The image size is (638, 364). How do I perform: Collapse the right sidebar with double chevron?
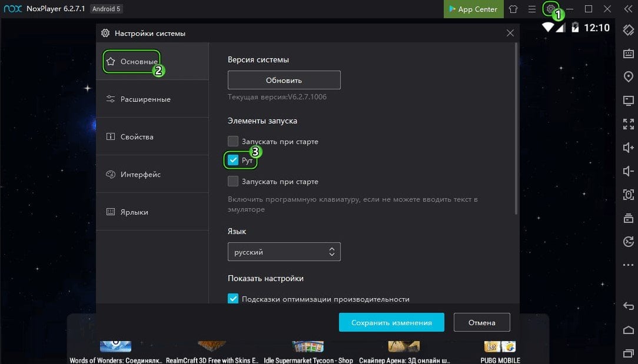point(628,9)
